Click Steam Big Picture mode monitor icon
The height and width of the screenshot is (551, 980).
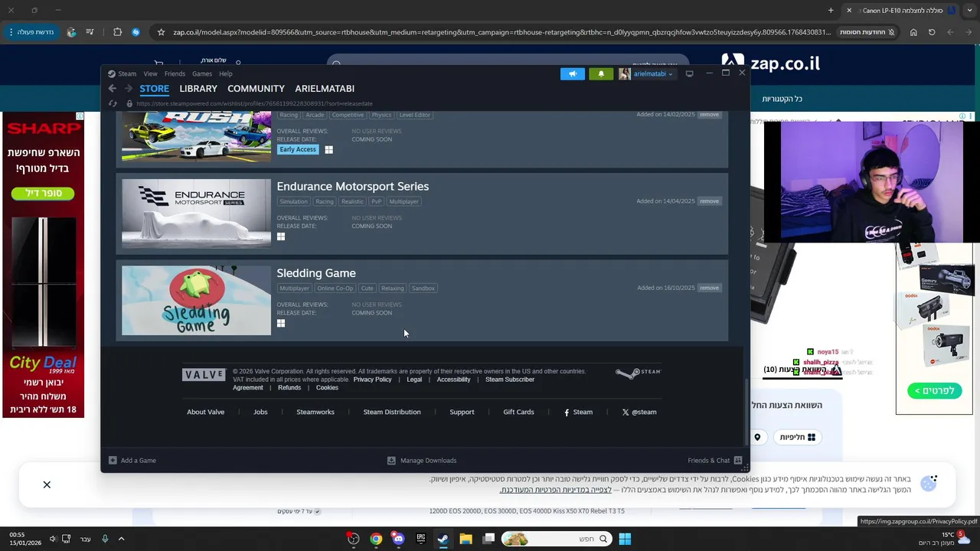[689, 74]
